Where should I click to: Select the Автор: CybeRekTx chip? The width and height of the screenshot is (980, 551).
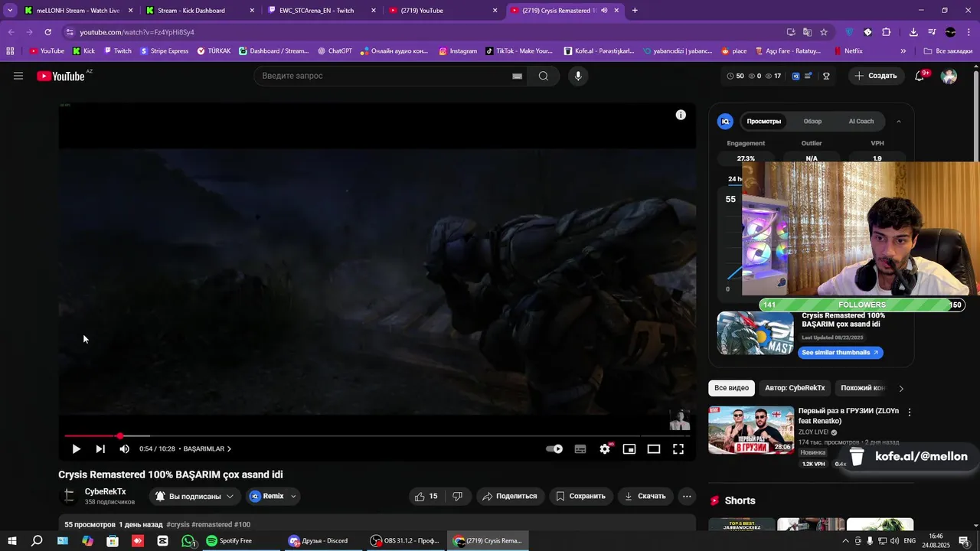(795, 388)
